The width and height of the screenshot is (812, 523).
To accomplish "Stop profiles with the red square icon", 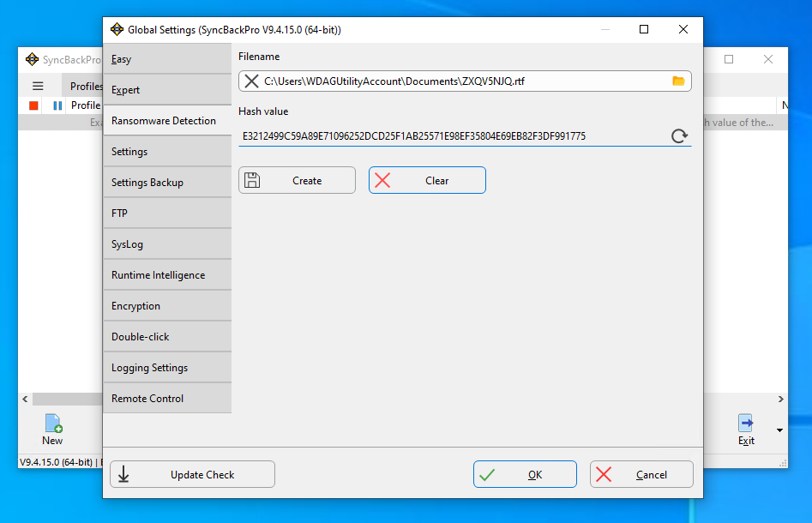I will pos(33,105).
